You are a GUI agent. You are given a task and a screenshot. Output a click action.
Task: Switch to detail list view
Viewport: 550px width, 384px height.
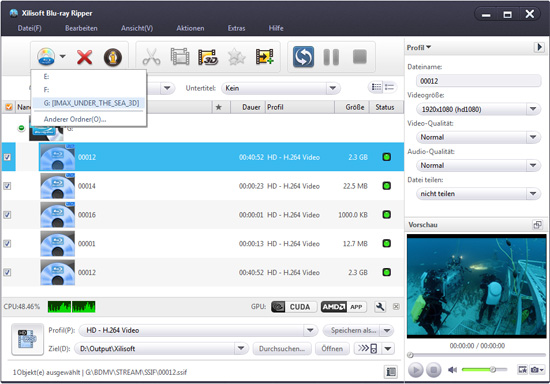[389, 87]
